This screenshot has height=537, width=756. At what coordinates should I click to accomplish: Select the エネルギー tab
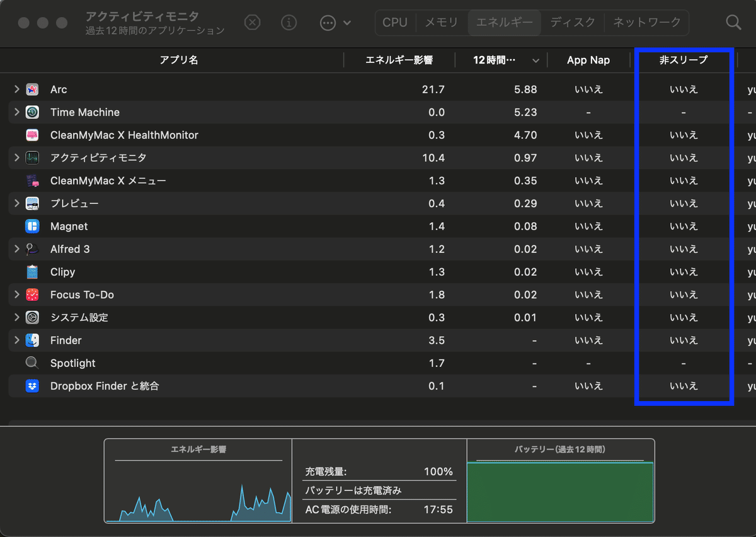[505, 23]
